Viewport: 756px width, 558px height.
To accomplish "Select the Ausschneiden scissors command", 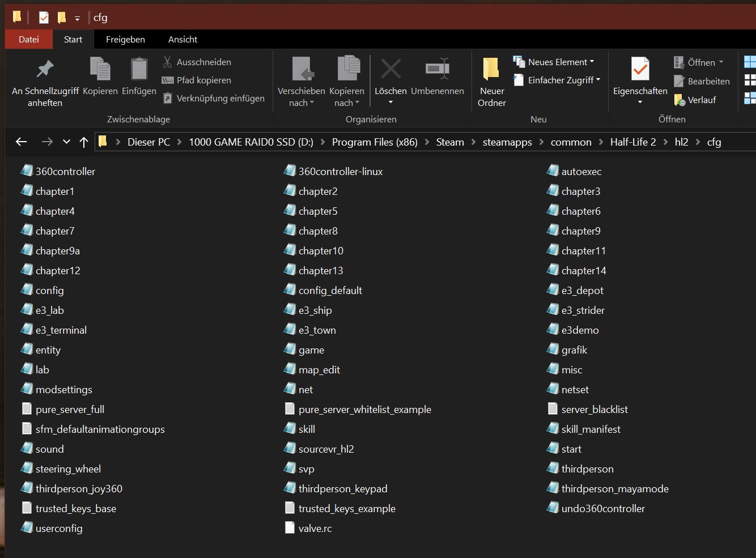I will [x=197, y=62].
